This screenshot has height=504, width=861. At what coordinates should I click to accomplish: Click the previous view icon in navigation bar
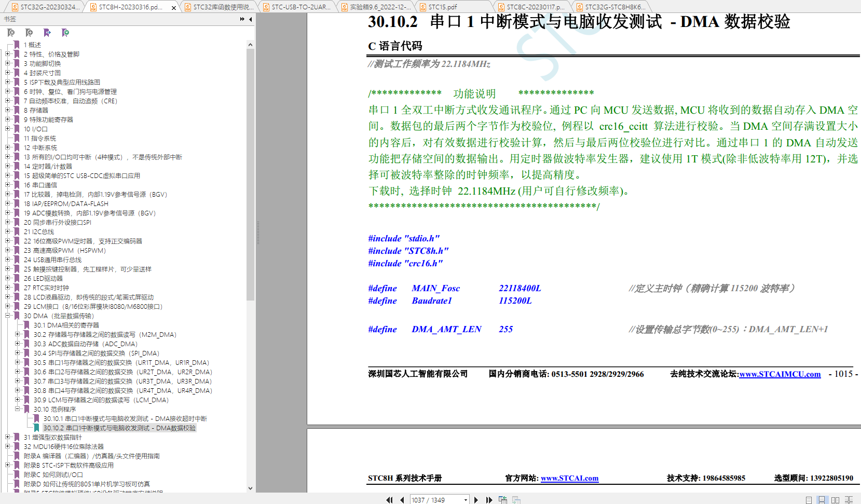pos(502,500)
